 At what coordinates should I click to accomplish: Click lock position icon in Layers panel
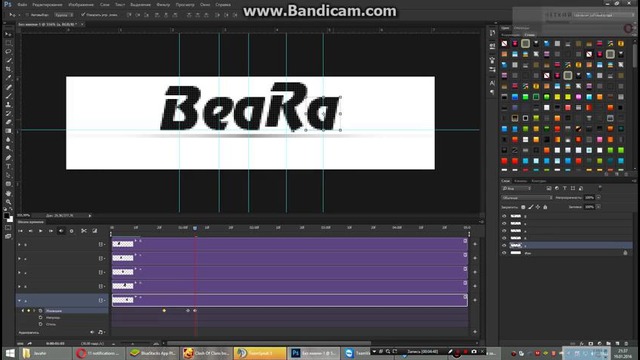pos(538,207)
